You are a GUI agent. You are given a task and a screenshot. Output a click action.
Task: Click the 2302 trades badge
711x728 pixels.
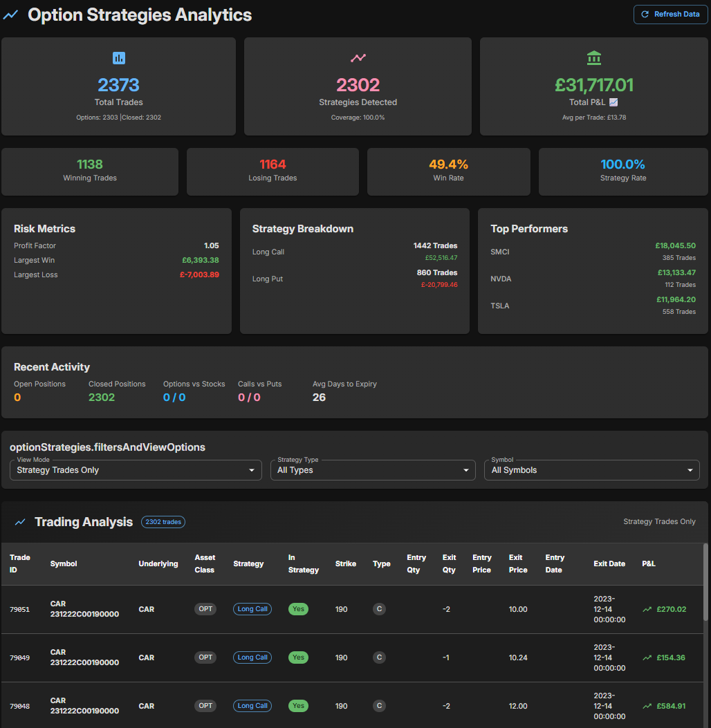click(163, 522)
